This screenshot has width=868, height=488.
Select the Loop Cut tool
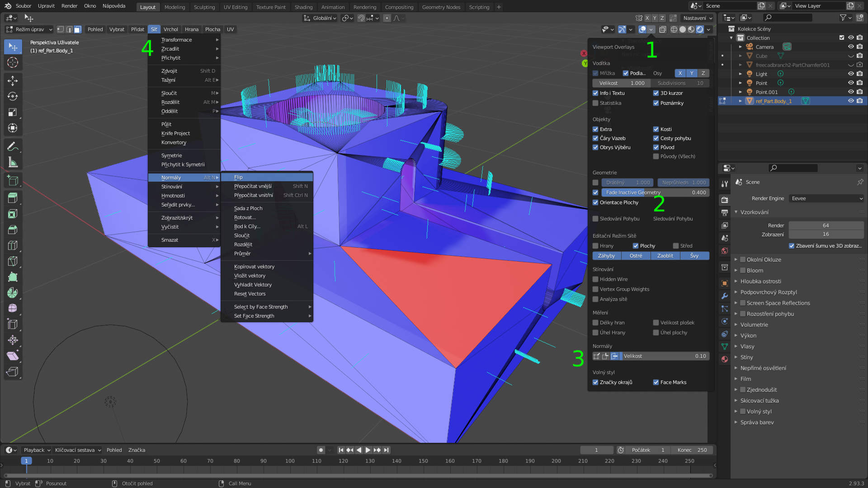(13, 245)
